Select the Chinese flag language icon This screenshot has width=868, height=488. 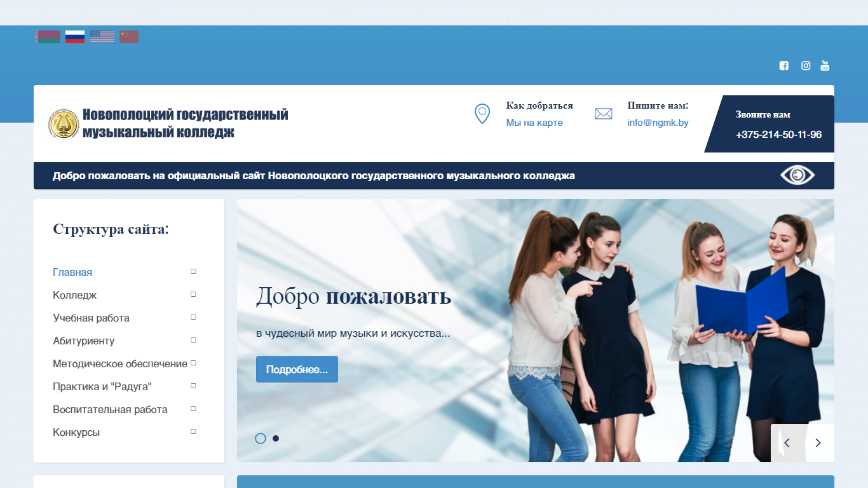click(129, 37)
